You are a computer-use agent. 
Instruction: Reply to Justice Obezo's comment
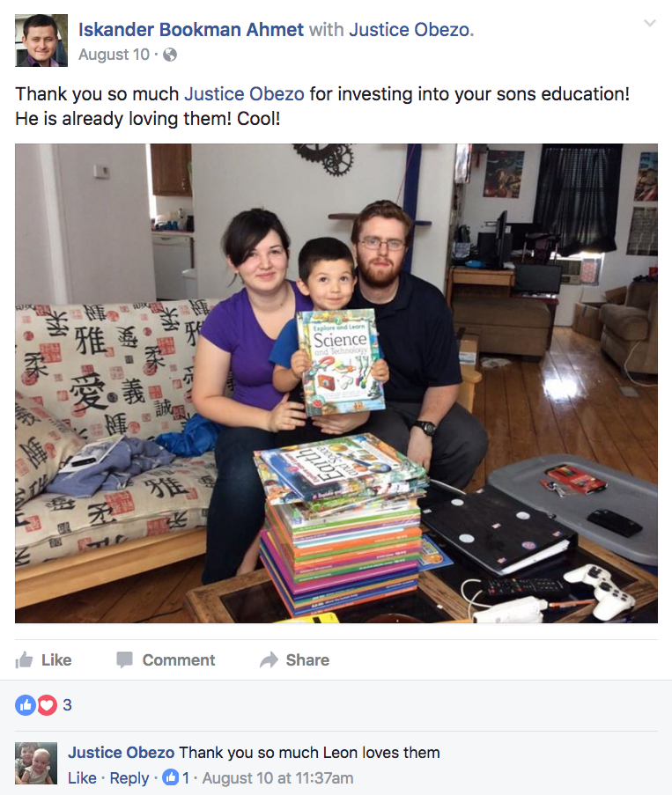(x=129, y=777)
